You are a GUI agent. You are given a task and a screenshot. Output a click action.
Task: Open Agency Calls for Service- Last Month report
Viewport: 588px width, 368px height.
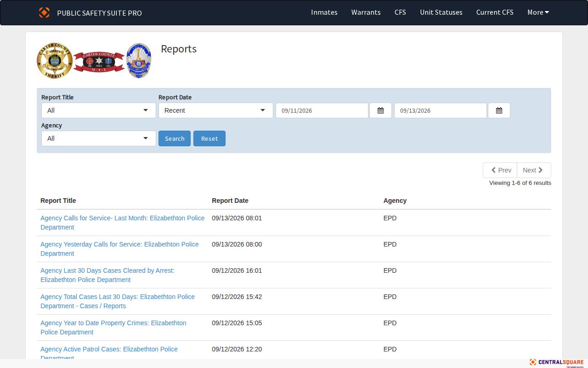pos(122,223)
